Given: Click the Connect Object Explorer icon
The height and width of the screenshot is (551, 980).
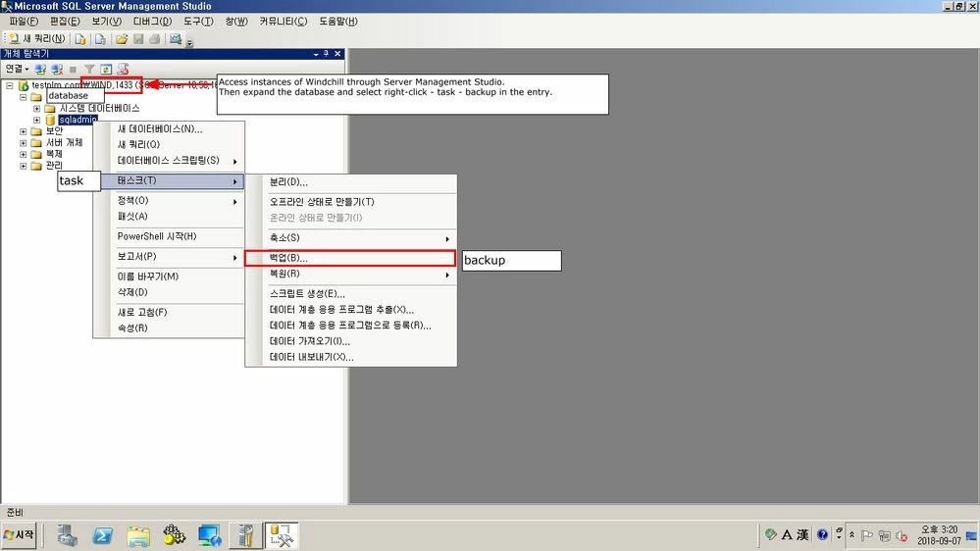Looking at the screenshot, I should (40, 69).
